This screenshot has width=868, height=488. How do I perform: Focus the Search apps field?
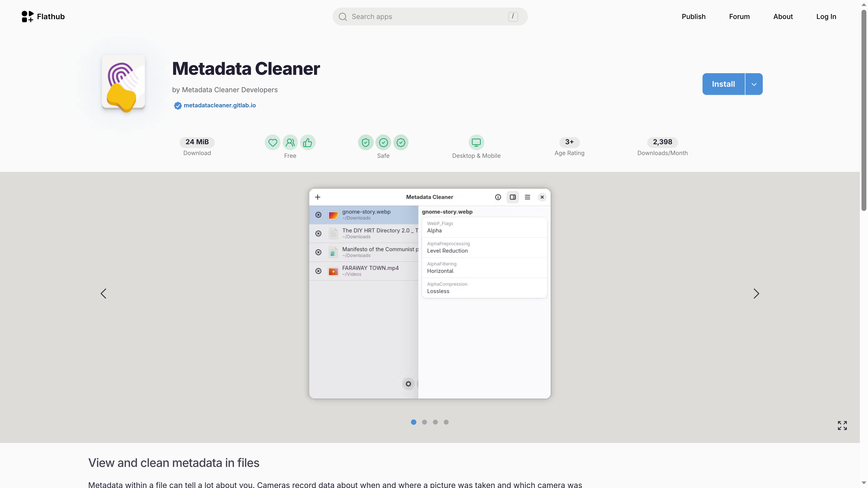click(x=430, y=17)
